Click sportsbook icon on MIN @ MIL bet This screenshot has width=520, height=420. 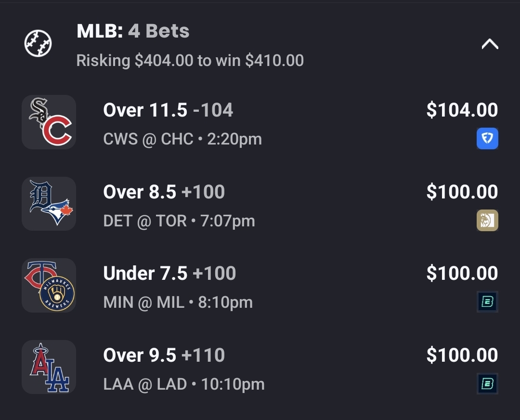tap(487, 302)
